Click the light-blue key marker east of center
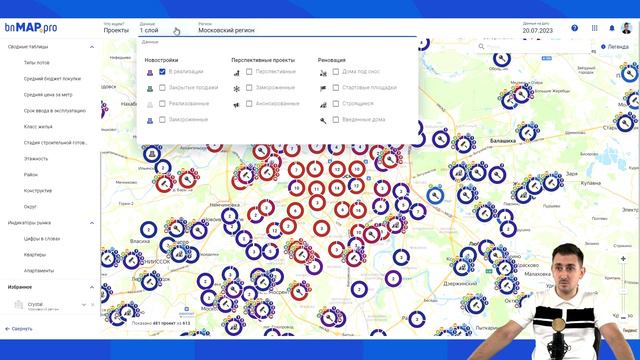 click(436, 195)
